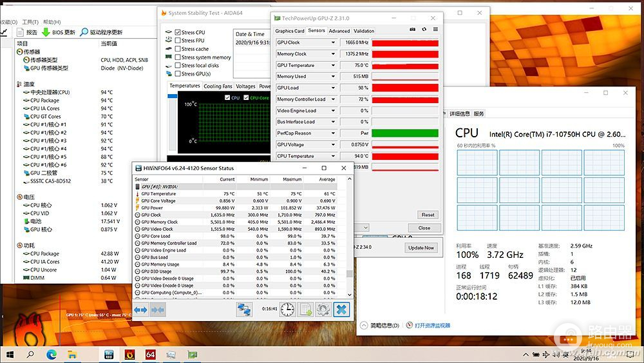Viewport: 644px width, 363px height.
Task: Open PerfCap Reason dropdown
Action: point(333,133)
